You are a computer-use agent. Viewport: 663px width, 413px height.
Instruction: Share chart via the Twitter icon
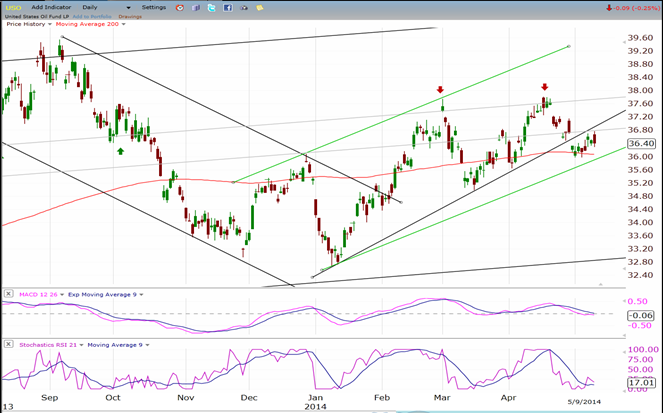point(211,8)
